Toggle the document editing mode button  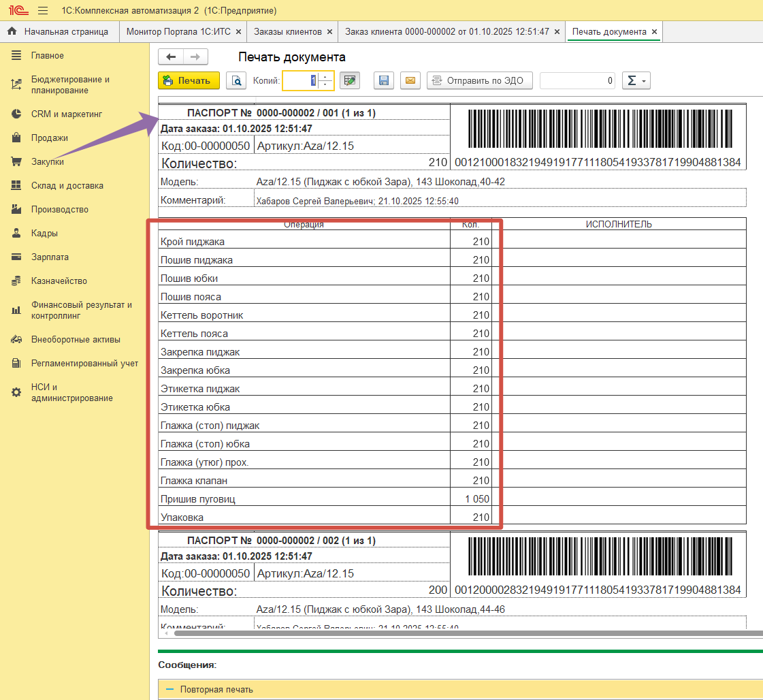(x=350, y=80)
